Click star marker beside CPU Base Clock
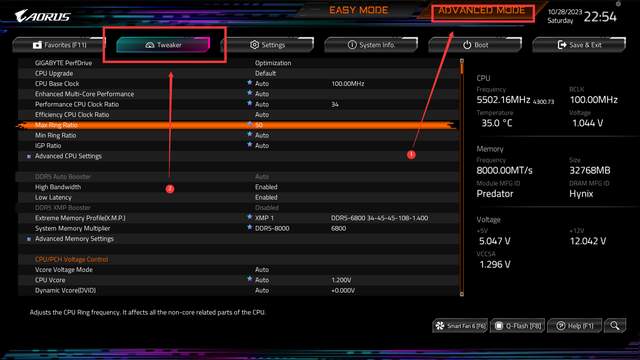Viewport: 640px width, 360px height. [x=249, y=82]
